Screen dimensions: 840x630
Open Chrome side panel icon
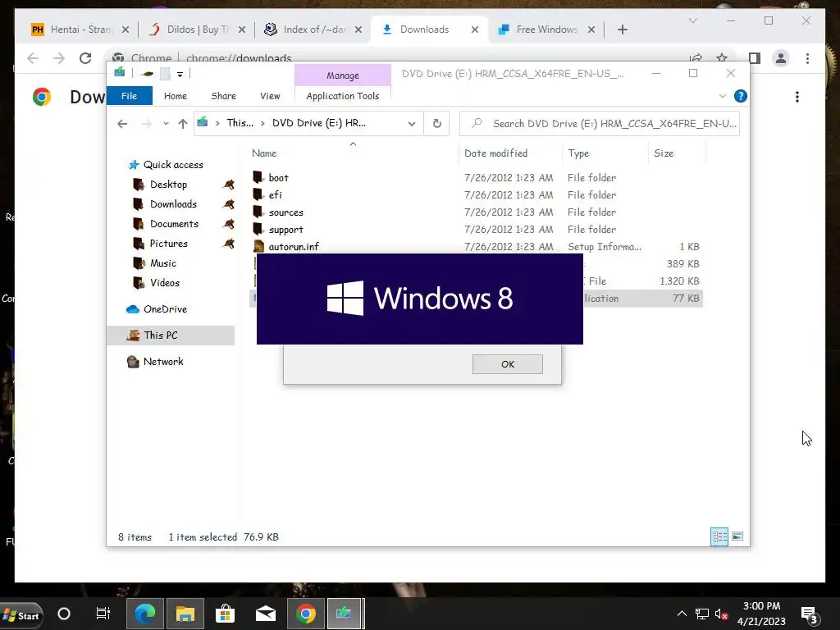point(755,58)
